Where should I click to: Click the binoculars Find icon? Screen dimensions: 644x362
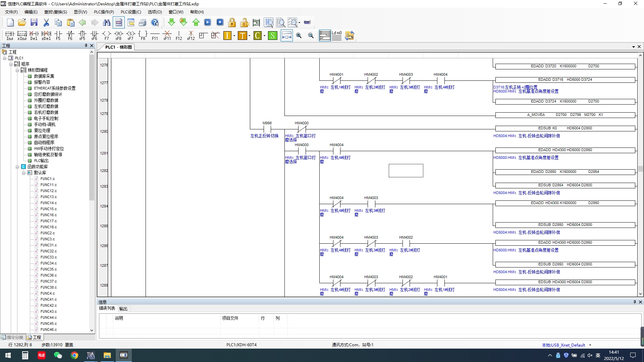[x=107, y=22]
